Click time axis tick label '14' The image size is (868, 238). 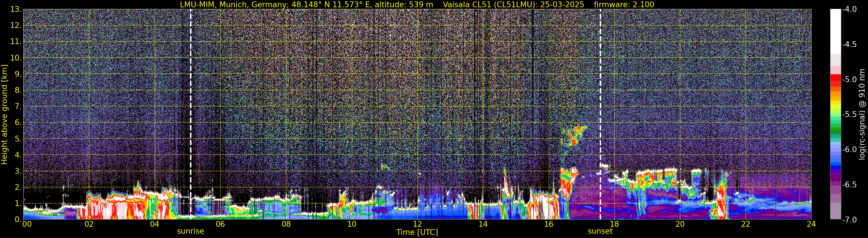click(x=483, y=224)
